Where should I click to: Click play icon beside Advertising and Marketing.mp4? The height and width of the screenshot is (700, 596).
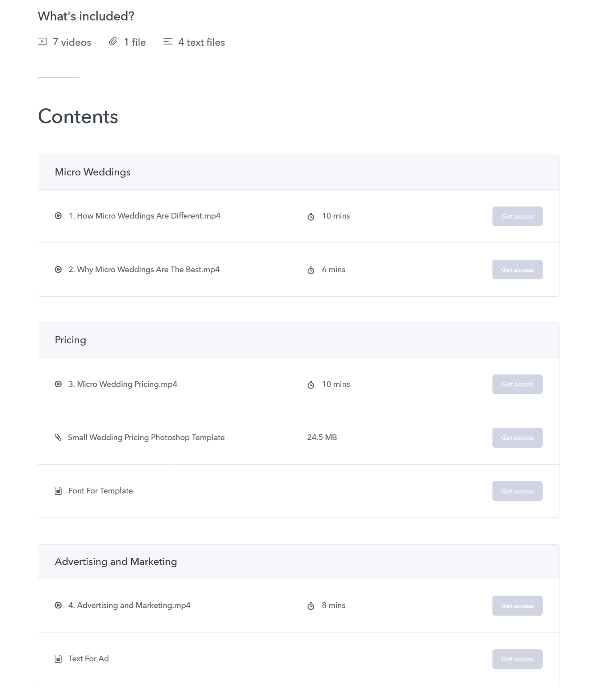[x=58, y=605]
